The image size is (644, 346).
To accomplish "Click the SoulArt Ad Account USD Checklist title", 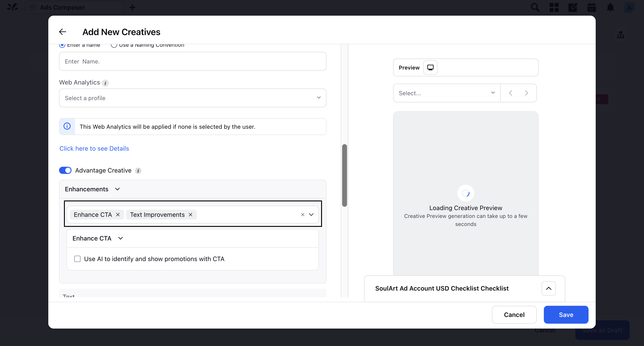I will pos(442,288).
